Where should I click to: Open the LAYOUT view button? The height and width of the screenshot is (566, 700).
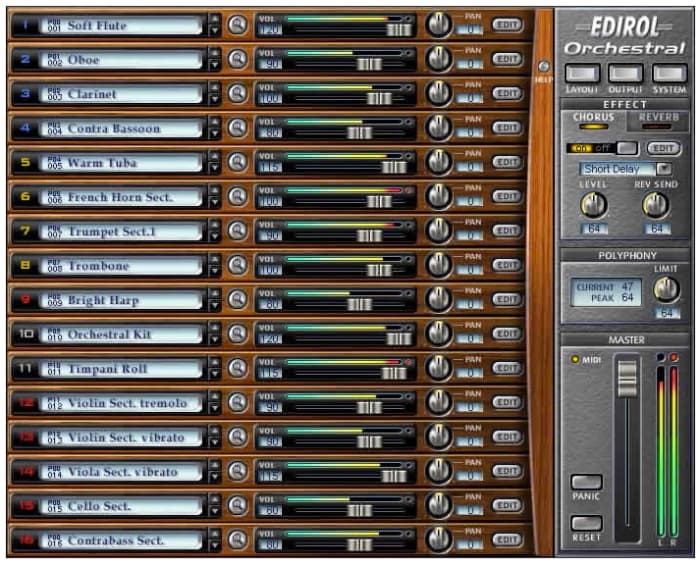coord(582,73)
